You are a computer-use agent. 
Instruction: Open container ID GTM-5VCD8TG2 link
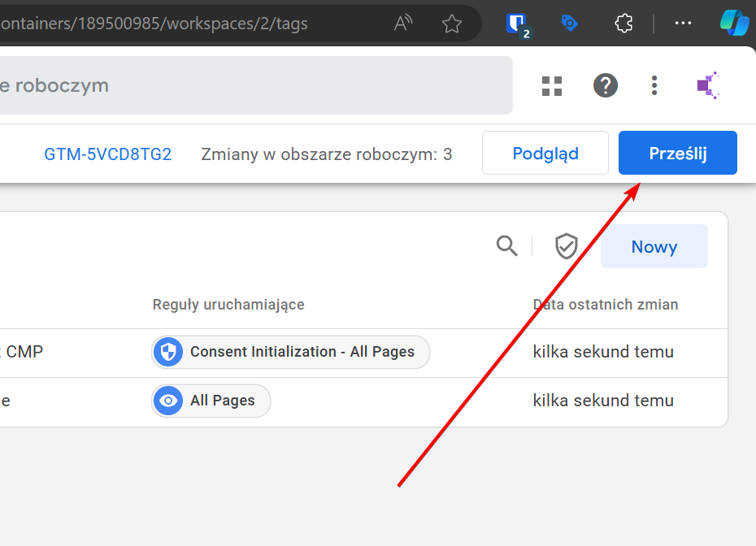click(108, 154)
